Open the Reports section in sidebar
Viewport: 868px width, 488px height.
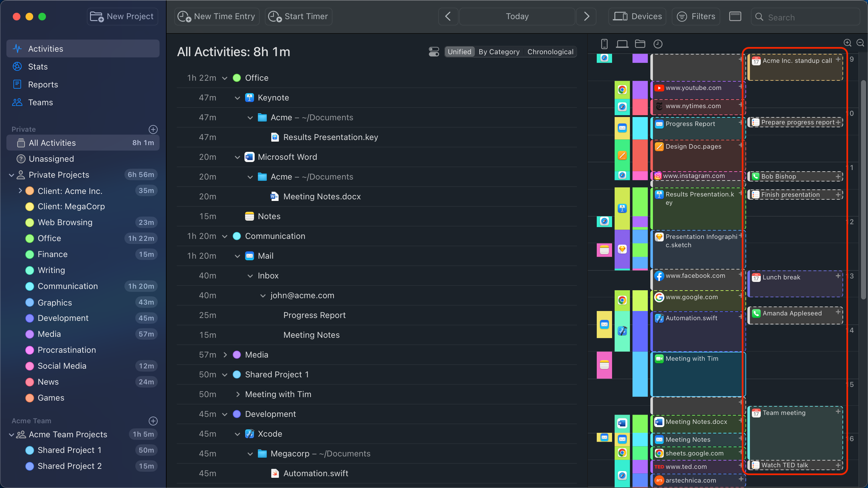tap(43, 85)
